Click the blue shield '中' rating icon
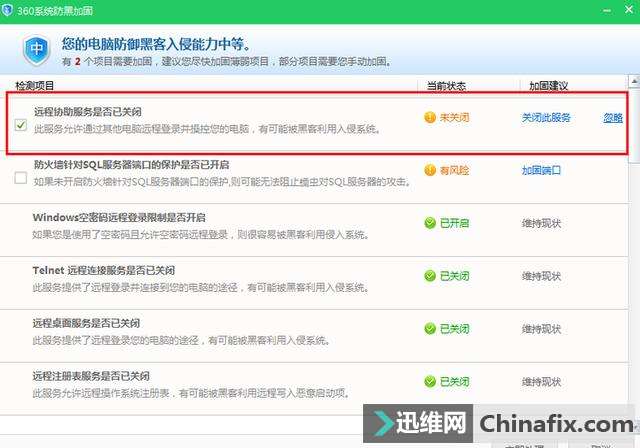This screenshot has width=640, height=448. (x=37, y=50)
